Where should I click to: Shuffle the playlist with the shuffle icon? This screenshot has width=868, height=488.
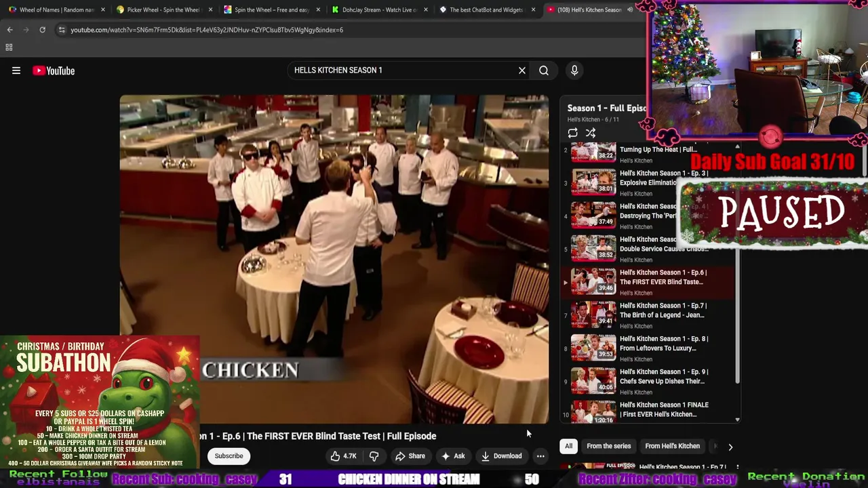tap(591, 134)
